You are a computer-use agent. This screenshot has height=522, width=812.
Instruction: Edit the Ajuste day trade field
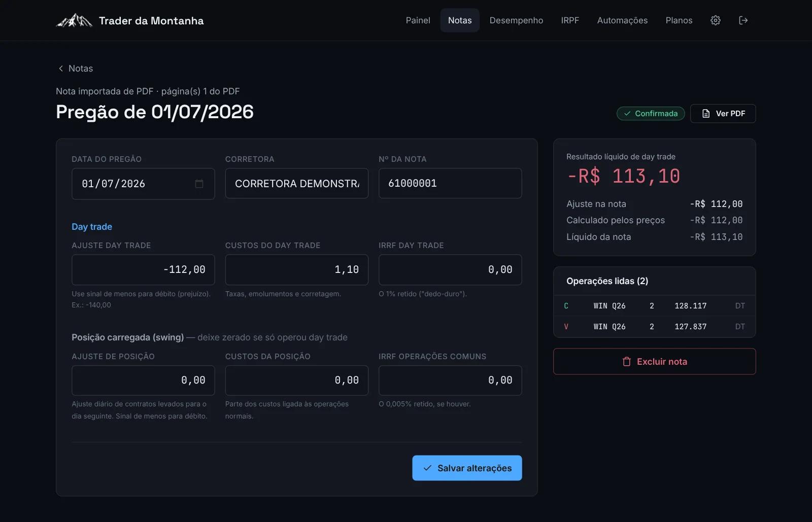tap(143, 269)
